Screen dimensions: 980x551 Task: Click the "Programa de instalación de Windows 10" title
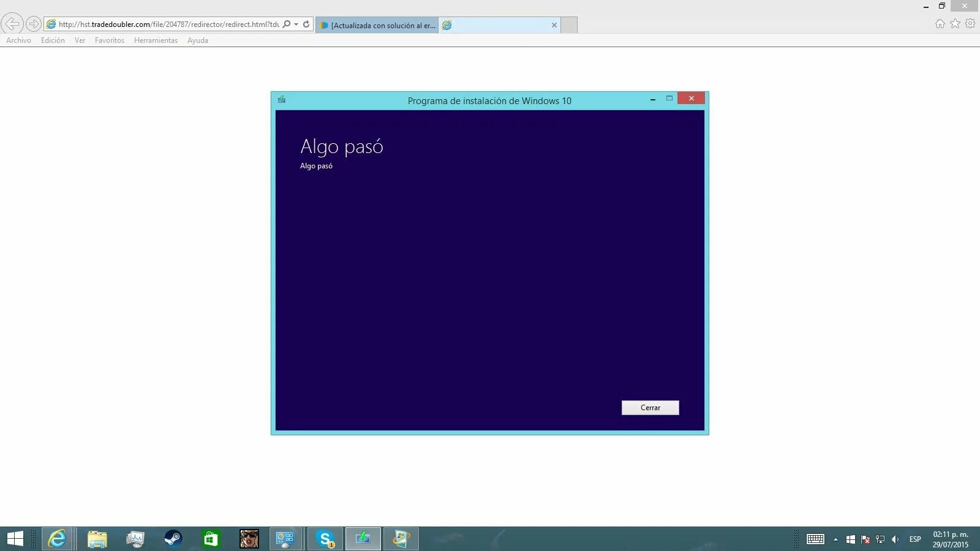489,101
